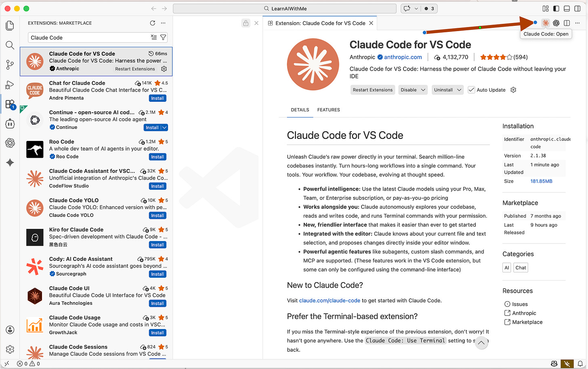The image size is (588, 369).
Task: Select the Chat category tag
Action: pos(521,268)
